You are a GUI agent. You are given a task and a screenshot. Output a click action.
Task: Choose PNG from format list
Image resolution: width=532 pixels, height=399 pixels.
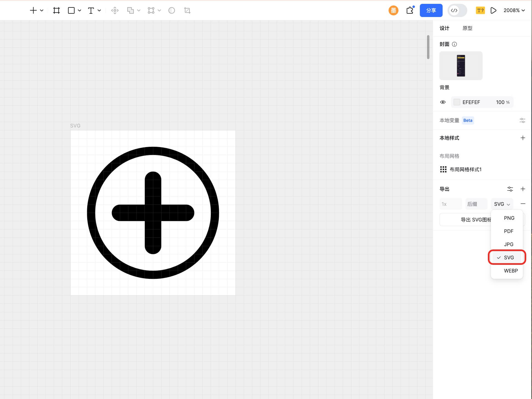(x=509, y=218)
